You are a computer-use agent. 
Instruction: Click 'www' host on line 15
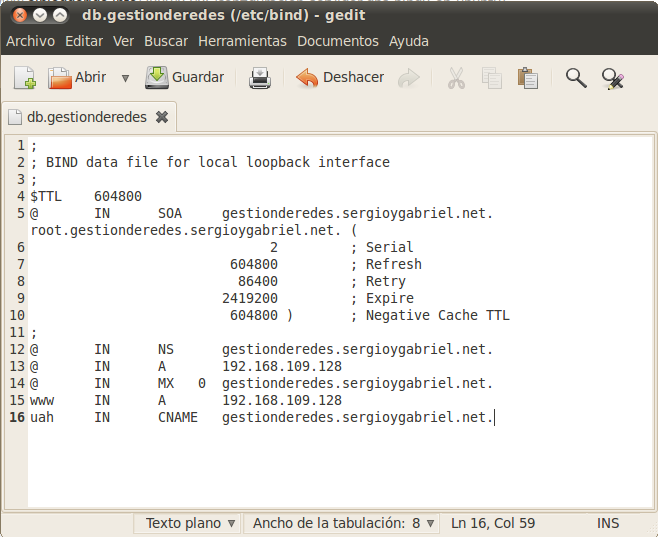[42, 400]
